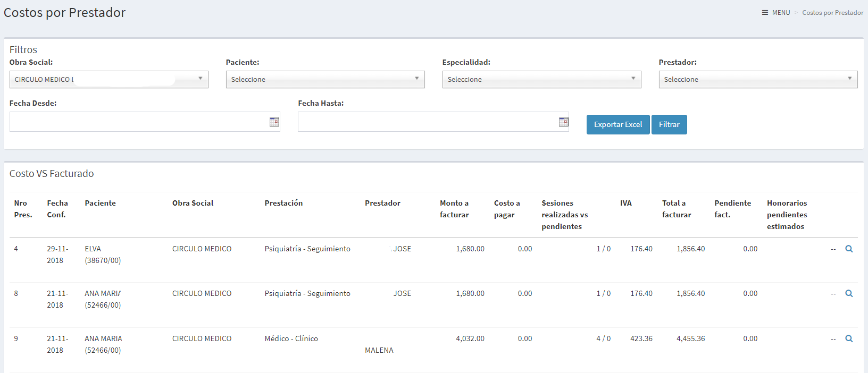Click the Prestador column header

pos(382,203)
